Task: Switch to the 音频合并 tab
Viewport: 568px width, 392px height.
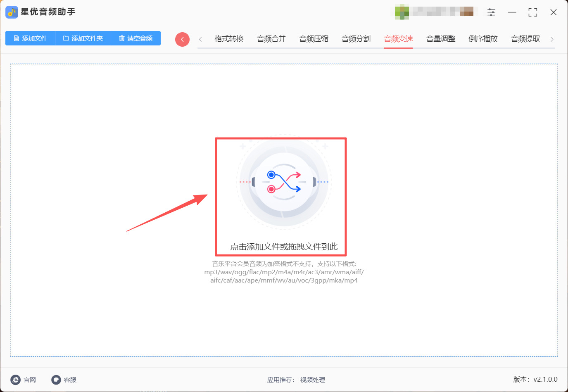Action: [x=271, y=39]
